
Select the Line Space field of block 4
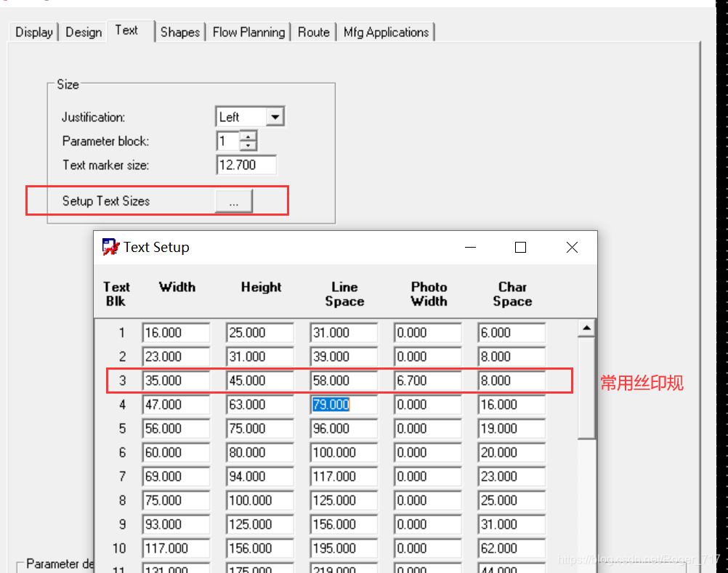point(343,405)
